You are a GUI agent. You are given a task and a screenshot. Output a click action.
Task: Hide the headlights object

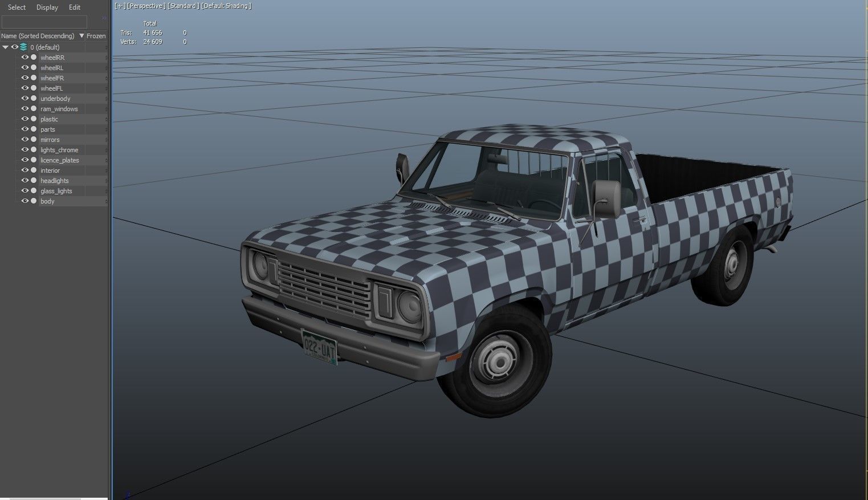point(25,181)
